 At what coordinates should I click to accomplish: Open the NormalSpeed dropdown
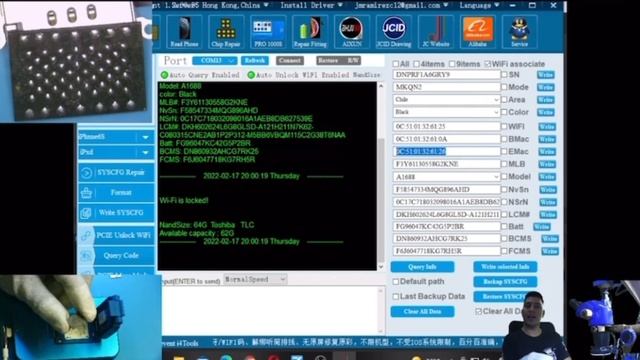pyautogui.click(x=255, y=280)
